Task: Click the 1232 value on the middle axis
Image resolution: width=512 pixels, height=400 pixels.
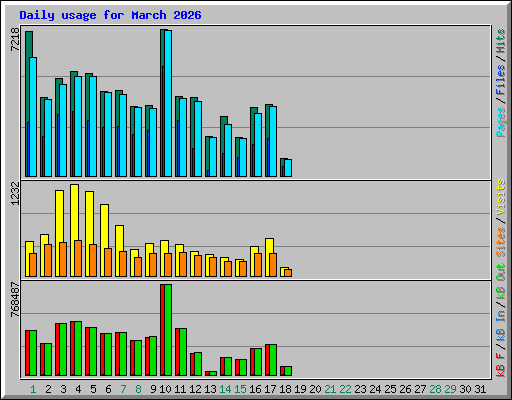Action: point(15,194)
